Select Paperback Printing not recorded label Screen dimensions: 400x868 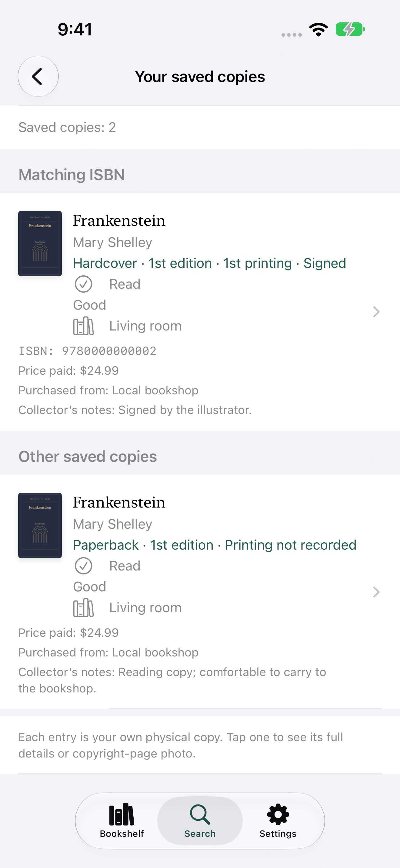click(215, 545)
